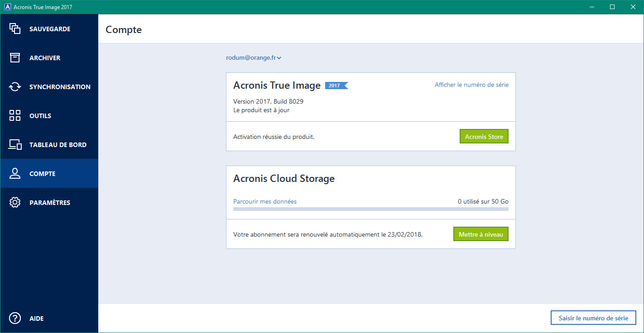Image resolution: width=644 pixels, height=333 pixels.
Task: Click the 0 utilisé sur 50 Go text
Action: click(483, 201)
